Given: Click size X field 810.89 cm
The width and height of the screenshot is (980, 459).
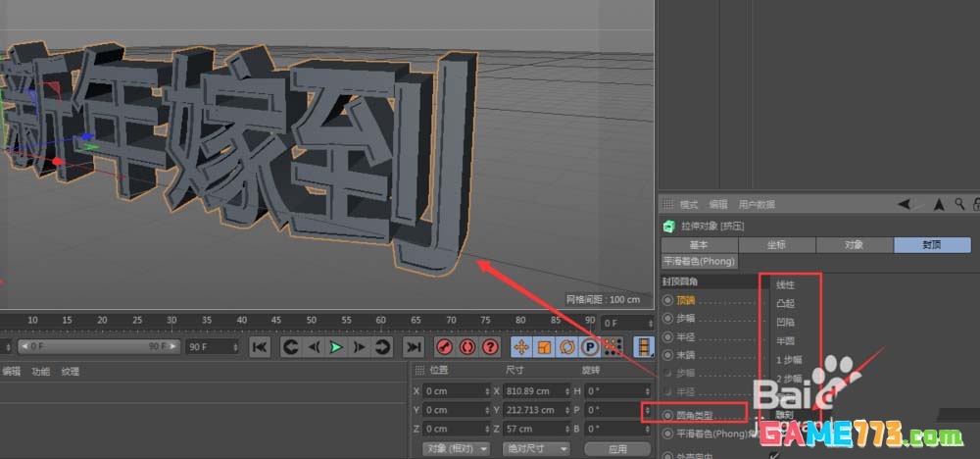Looking at the screenshot, I should [536, 391].
